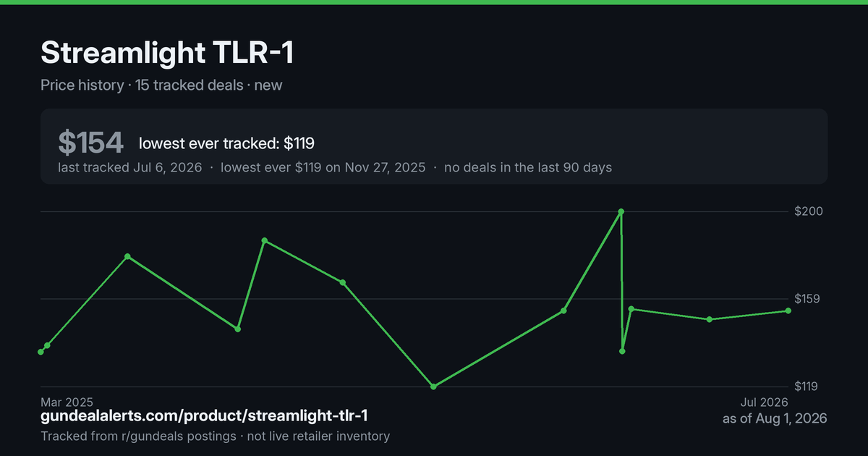868x456 pixels.
Task: Click 'no deals in the last 90 days' text
Action: [528, 167]
